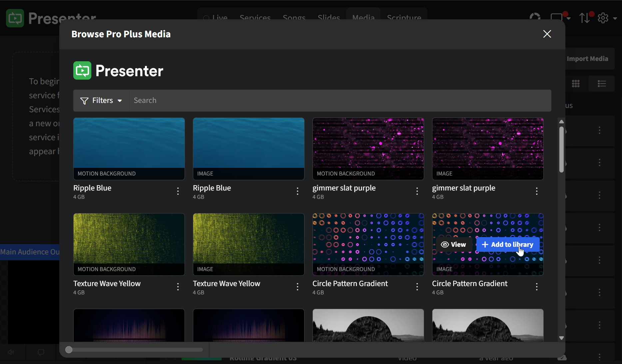This screenshot has width=622, height=364.
Task: Open options menu for Ripple Blue motion background
Action: [x=178, y=191]
